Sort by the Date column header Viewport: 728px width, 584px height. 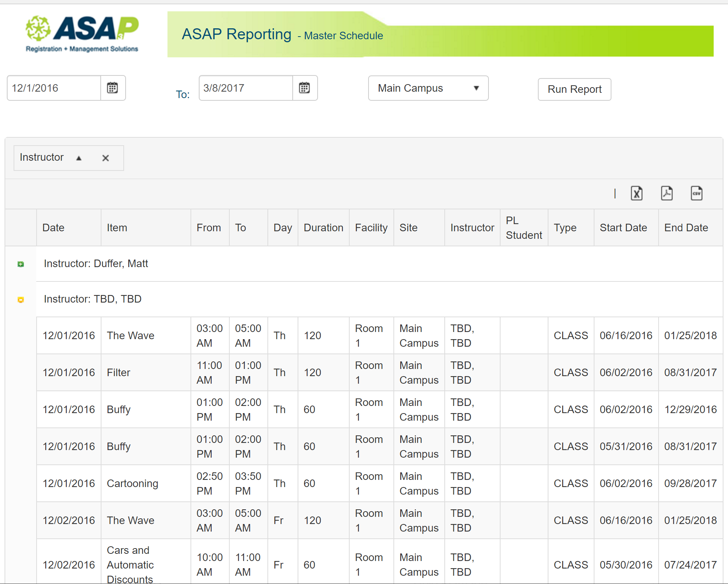coord(53,227)
